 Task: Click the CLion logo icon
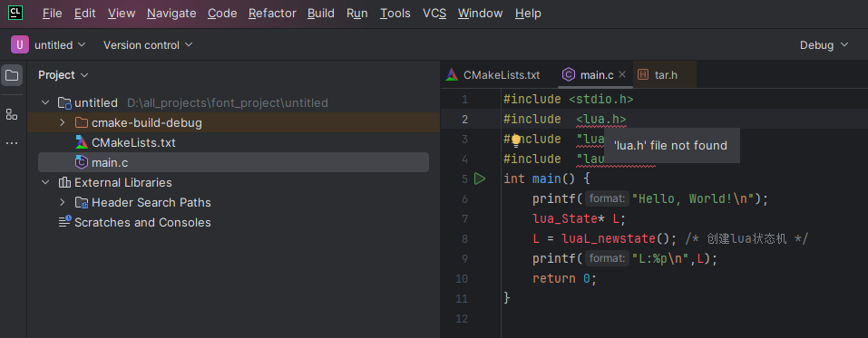15,13
